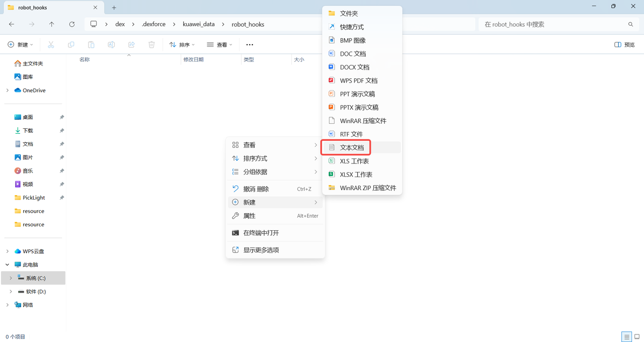
Task: Open the 排序 sort dropdown
Action: click(182, 44)
